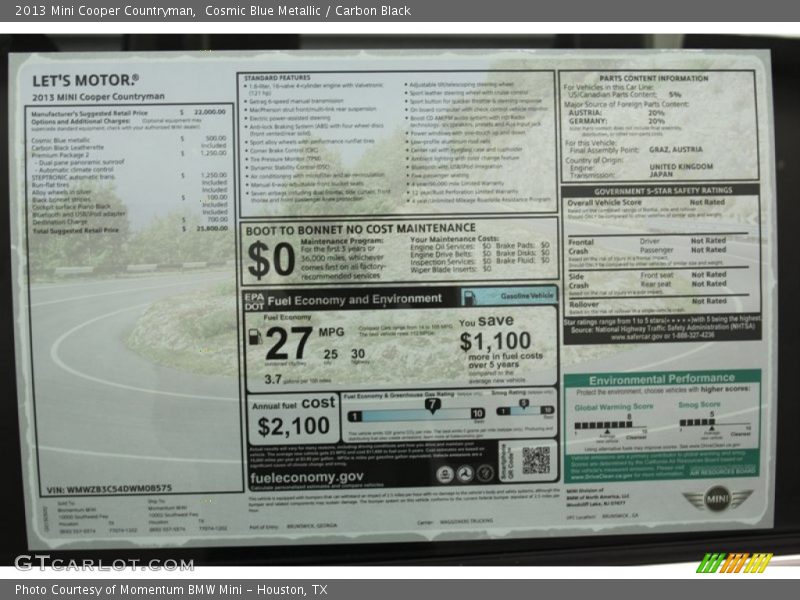Click the MINI winged logo emblem
The image size is (800, 600).
point(716,499)
